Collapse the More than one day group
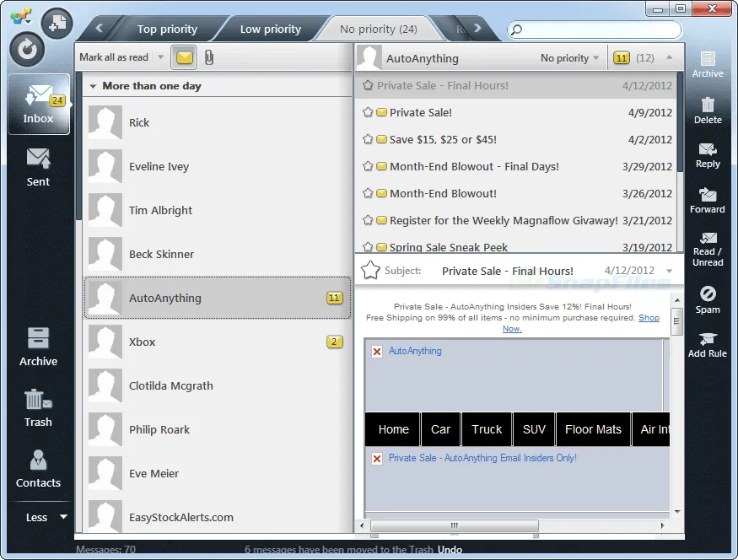738x560 pixels. [93, 86]
